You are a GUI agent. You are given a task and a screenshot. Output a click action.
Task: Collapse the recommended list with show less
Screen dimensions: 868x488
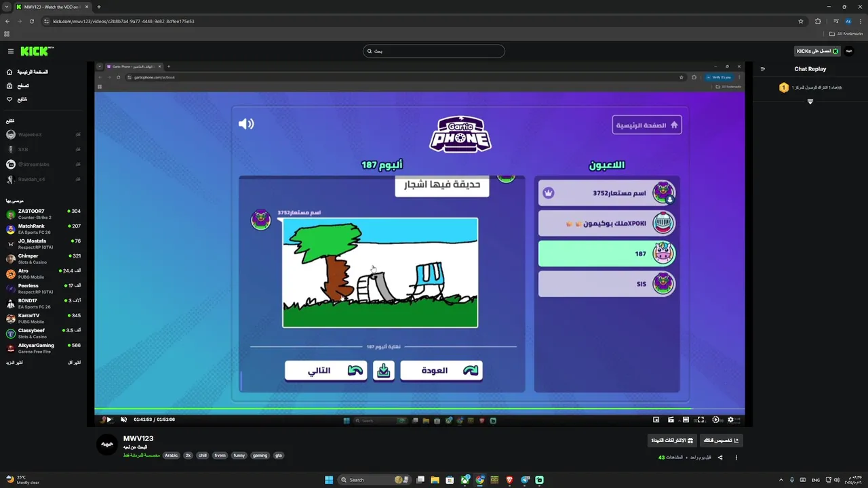[x=74, y=363]
